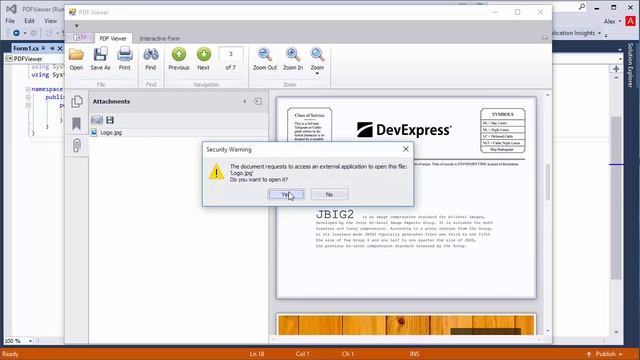Click the PDF Viewer vertical scrollbar
The height and width of the screenshot is (360, 640).
[x=547, y=182]
